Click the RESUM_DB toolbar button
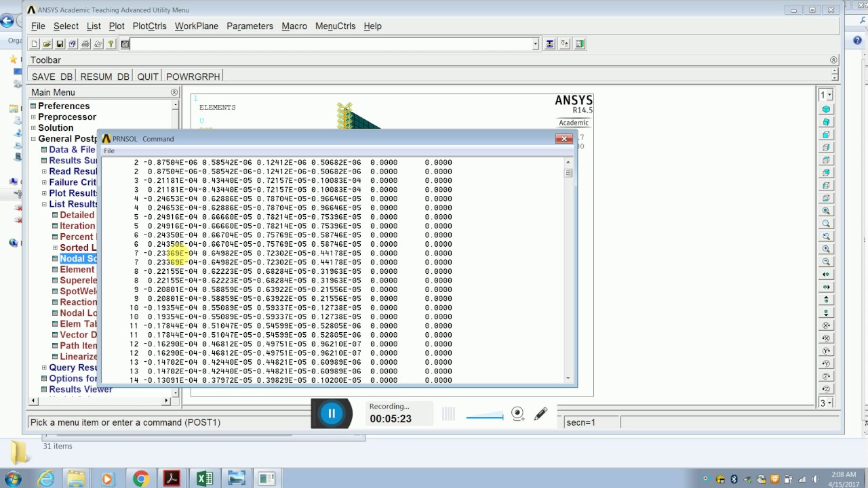Viewport: 868px width, 488px height. (x=104, y=77)
